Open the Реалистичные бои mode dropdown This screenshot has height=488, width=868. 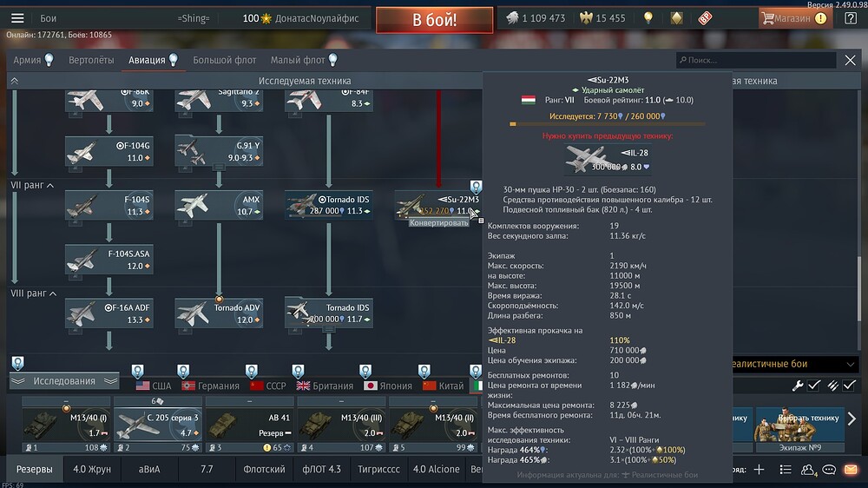794,364
